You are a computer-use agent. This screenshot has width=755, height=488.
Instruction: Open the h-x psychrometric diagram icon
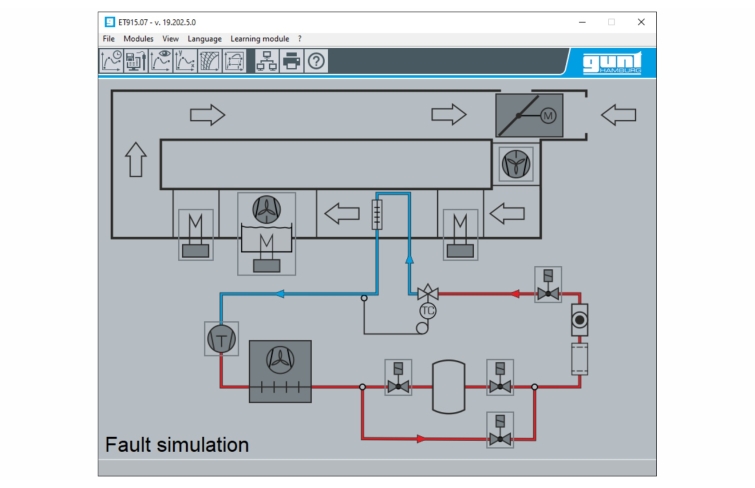[209, 61]
